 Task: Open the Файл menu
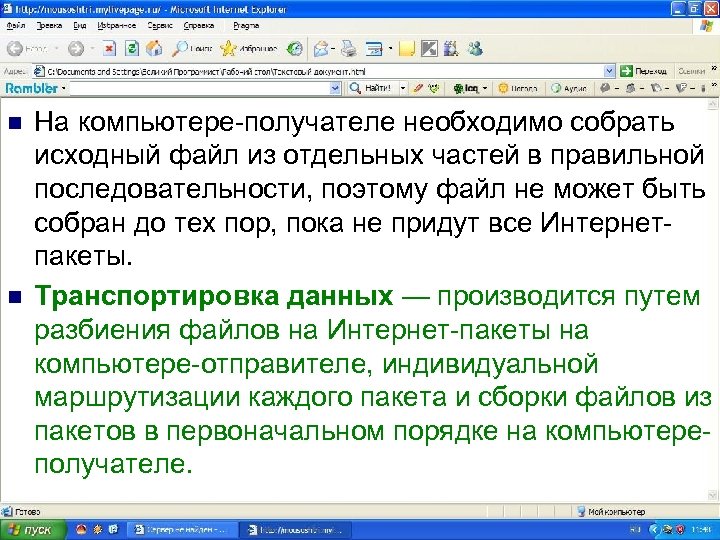[16, 26]
